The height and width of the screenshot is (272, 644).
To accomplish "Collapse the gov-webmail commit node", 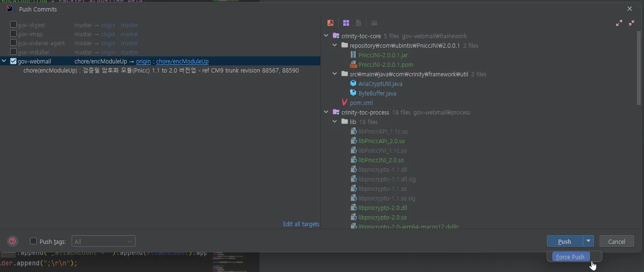I will pos(4,61).
